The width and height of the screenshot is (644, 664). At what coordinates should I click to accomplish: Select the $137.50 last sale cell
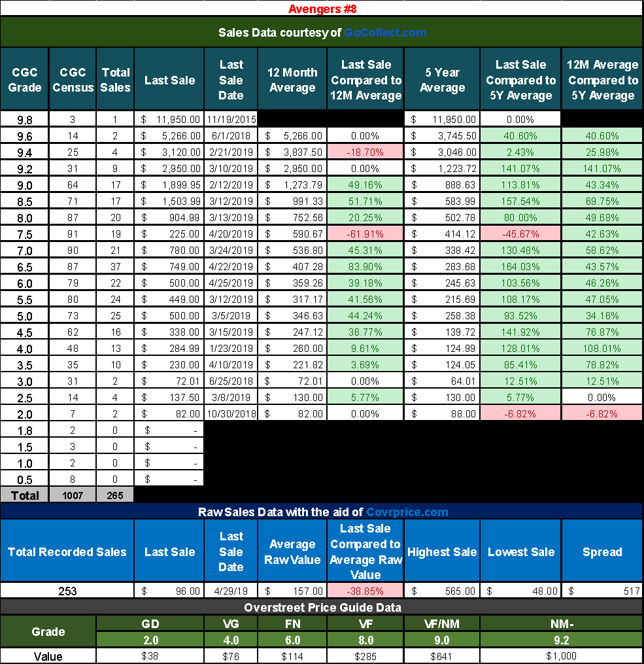pyautogui.click(x=170, y=397)
